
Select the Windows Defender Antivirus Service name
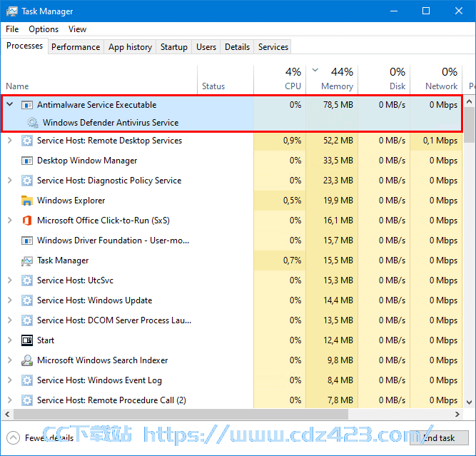pyautogui.click(x=111, y=123)
